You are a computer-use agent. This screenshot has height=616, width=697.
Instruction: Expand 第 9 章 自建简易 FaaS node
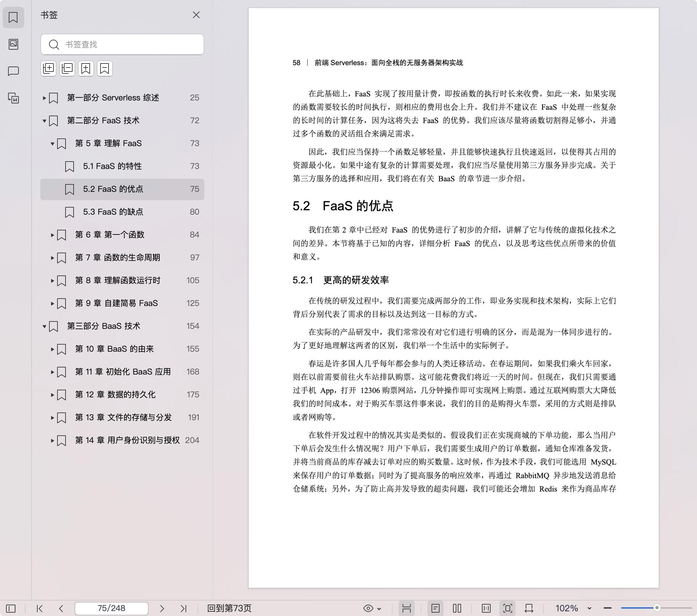coord(52,303)
